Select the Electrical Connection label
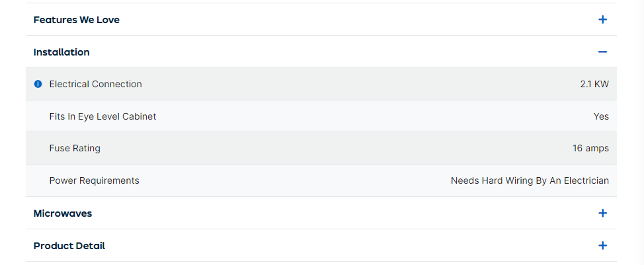 (95, 84)
